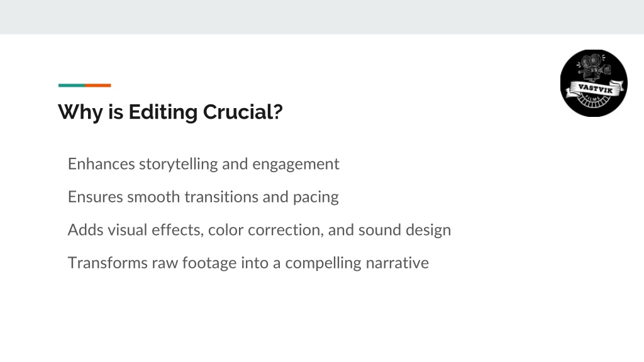
Task: Click the word 'engagement' in first bullet
Action: (296, 164)
